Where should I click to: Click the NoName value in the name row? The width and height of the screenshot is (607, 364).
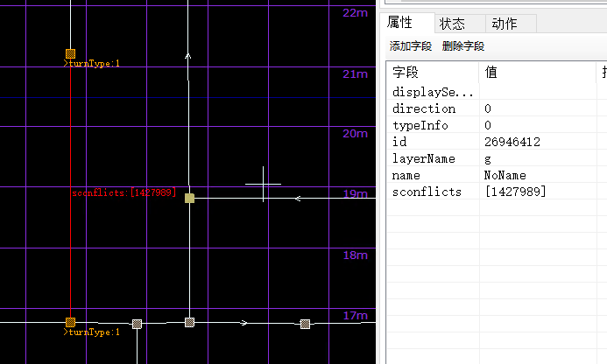pos(505,175)
